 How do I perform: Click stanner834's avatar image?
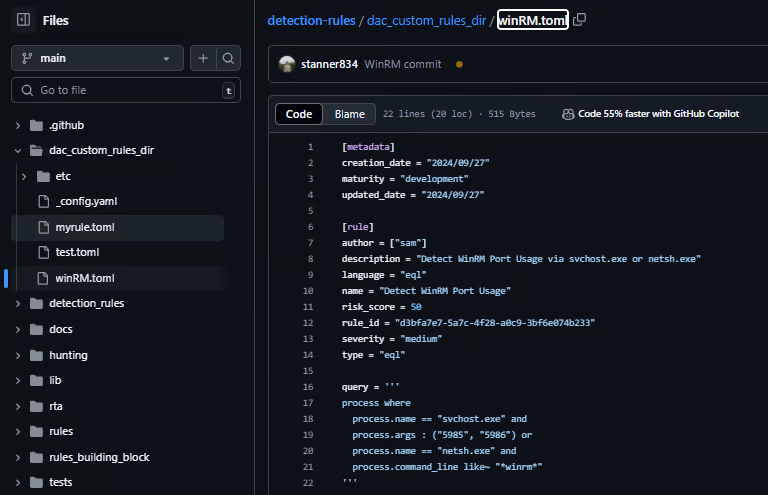pyautogui.click(x=287, y=64)
